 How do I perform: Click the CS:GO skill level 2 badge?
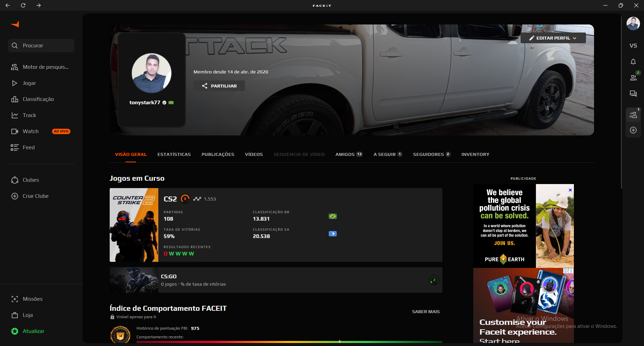pos(434,280)
